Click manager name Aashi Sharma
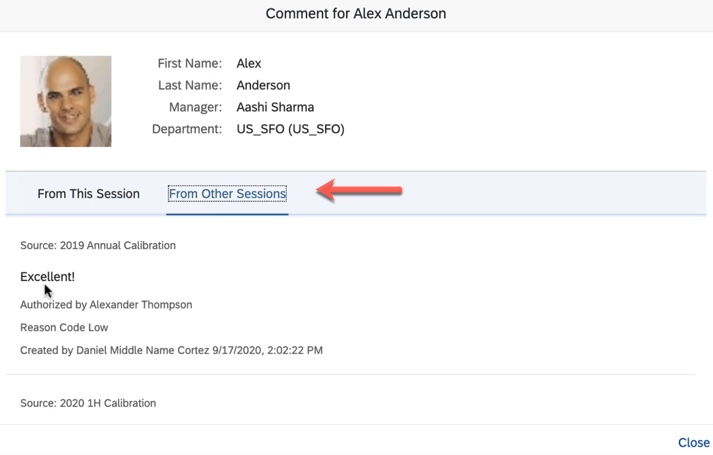The width and height of the screenshot is (713, 455). [275, 107]
